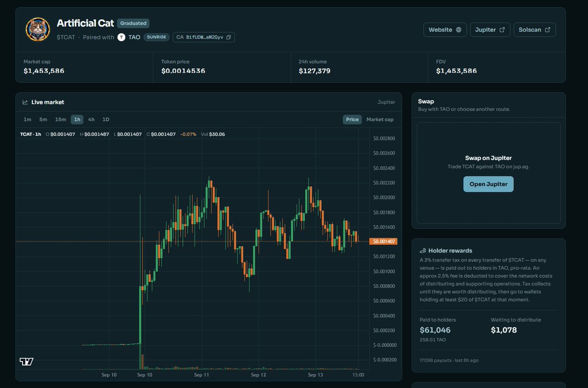Image resolution: width=588 pixels, height=388 pixels.
Task: Click the TCAT · 1h chart legend
Action: point(31,134)
